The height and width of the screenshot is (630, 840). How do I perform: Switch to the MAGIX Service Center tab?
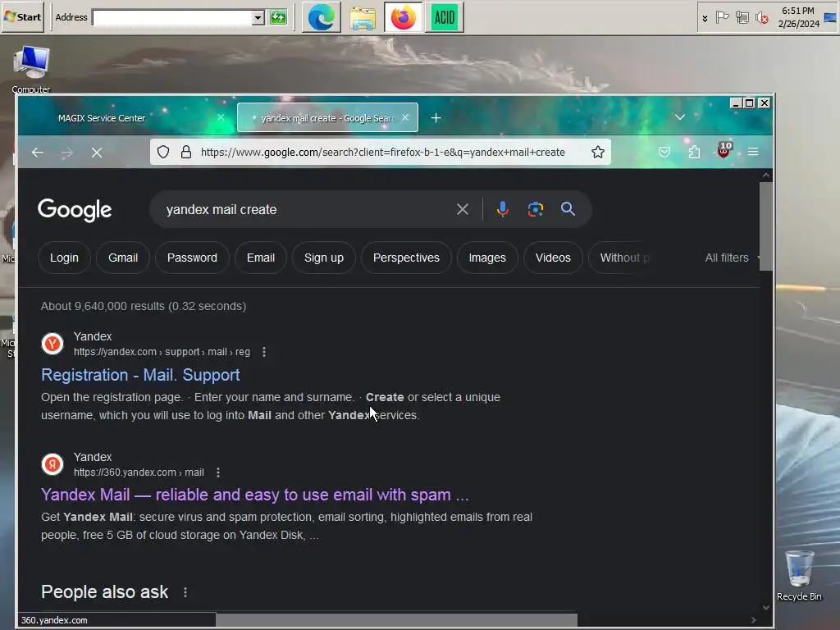[102, 118]
